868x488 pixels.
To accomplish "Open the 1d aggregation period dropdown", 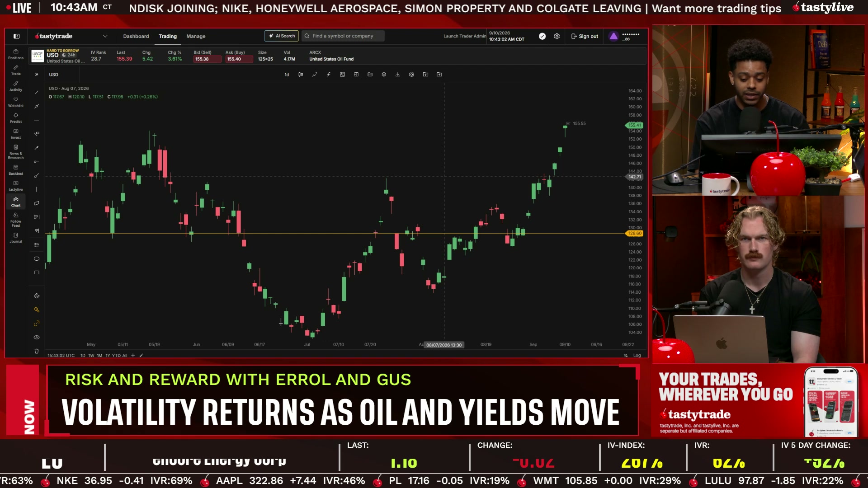I will click(287, 75).
